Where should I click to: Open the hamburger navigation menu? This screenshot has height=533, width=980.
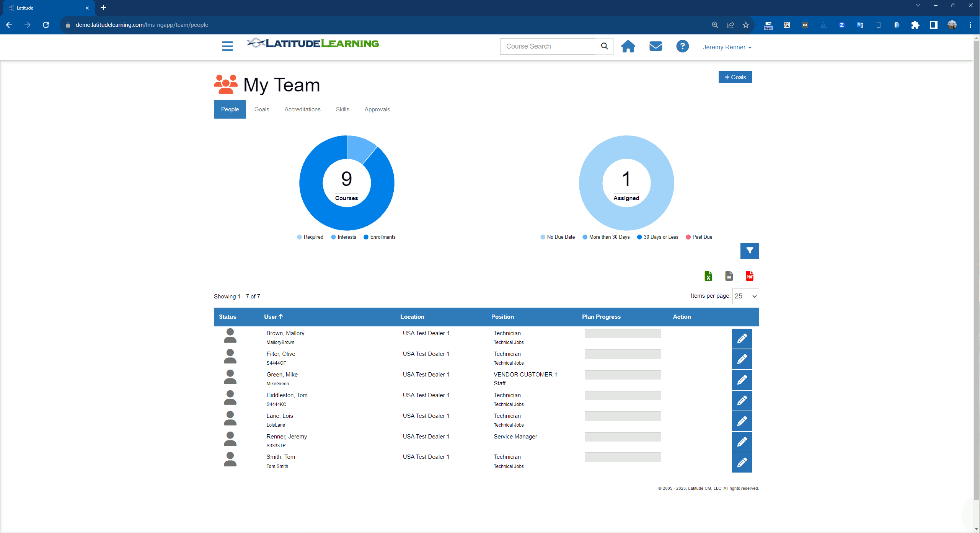(x=227, y=46)
